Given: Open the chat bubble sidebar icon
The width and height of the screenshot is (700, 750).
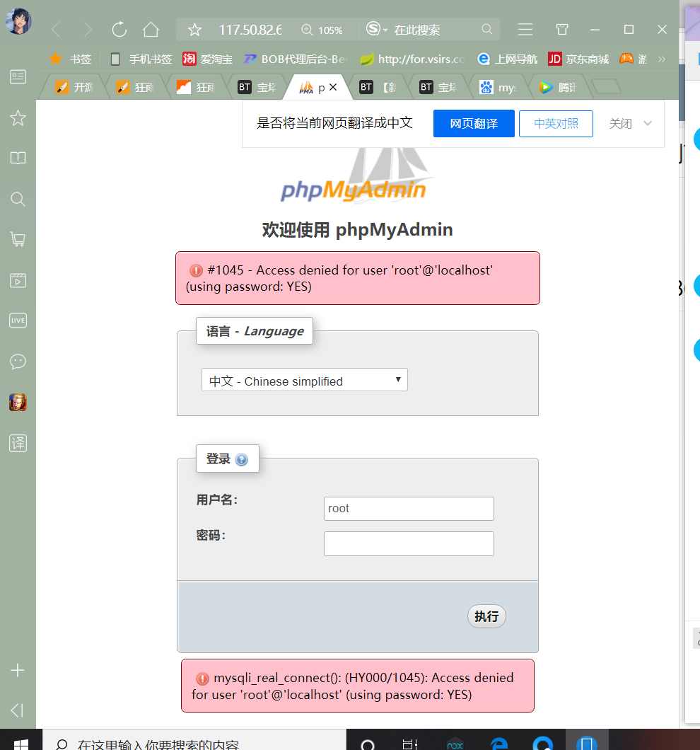Looking at the screenshot, I should coord(18,362).
